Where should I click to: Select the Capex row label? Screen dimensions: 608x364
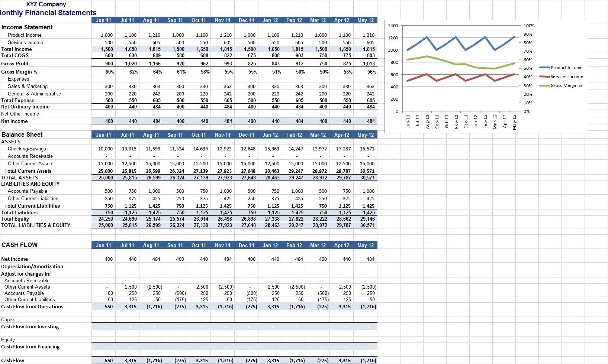(x=8, y=320)
